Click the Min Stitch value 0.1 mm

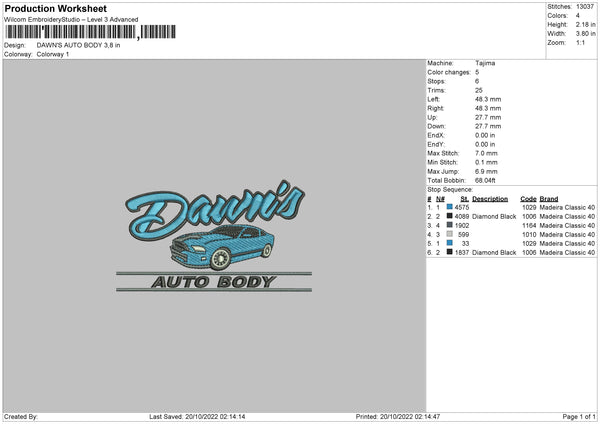486,162
